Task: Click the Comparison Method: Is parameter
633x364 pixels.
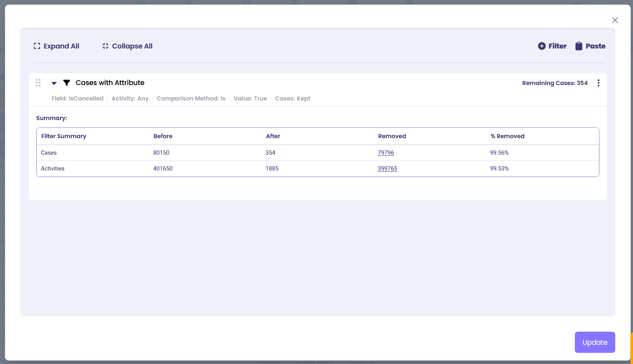Action: point(191,99)
